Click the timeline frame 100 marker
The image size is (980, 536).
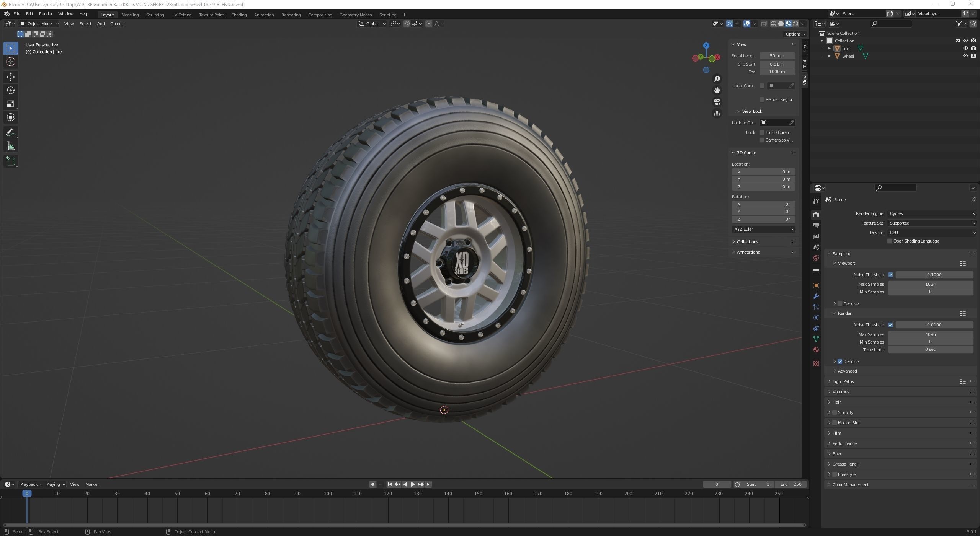[x=328, y=494]
